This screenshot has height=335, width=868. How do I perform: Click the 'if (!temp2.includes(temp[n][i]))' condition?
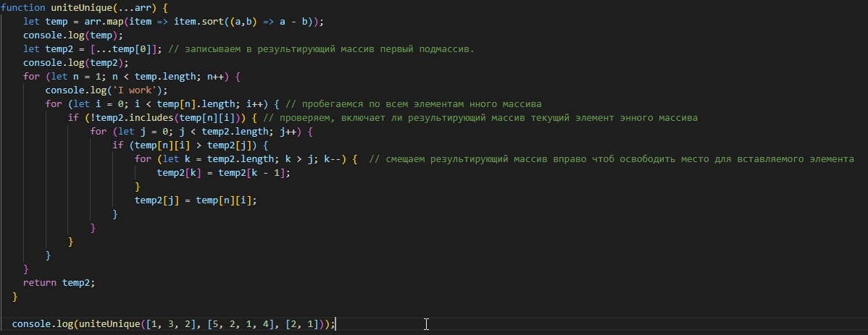(x=161, y=119)
